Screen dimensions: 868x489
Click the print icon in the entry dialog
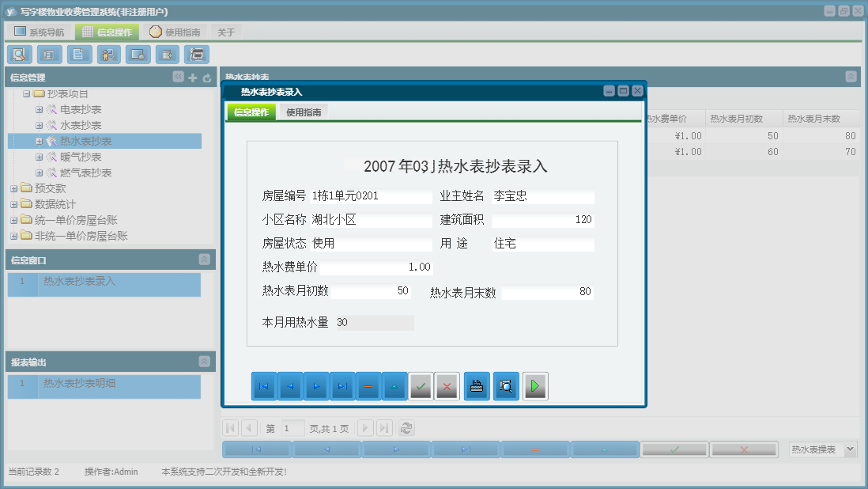[475, 386]
